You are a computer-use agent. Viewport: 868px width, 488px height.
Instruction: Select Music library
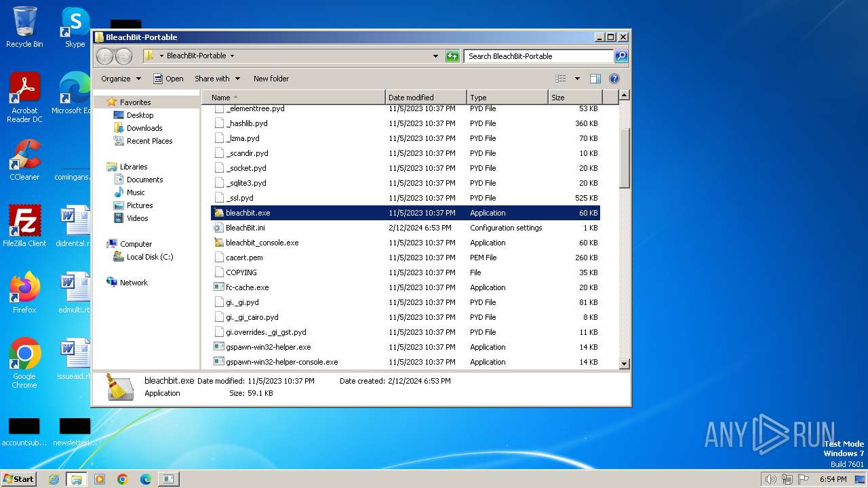[x=136, y=192]
